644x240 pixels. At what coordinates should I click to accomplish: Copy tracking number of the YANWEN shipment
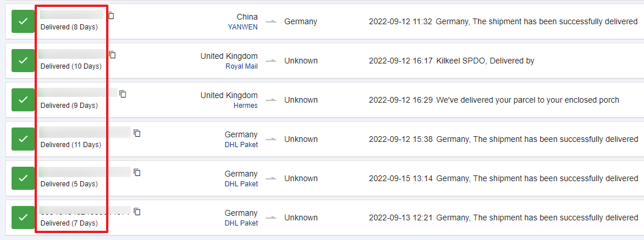(x=111, y=16)
